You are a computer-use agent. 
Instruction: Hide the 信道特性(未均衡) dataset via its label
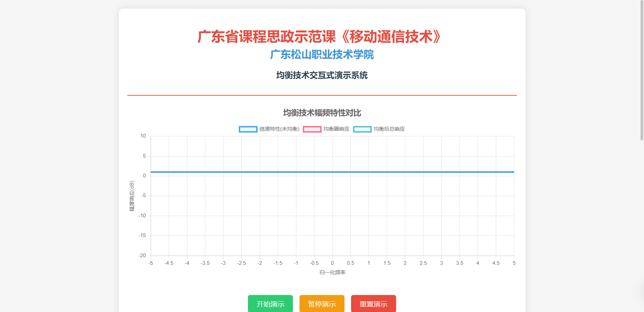(279, 129)
